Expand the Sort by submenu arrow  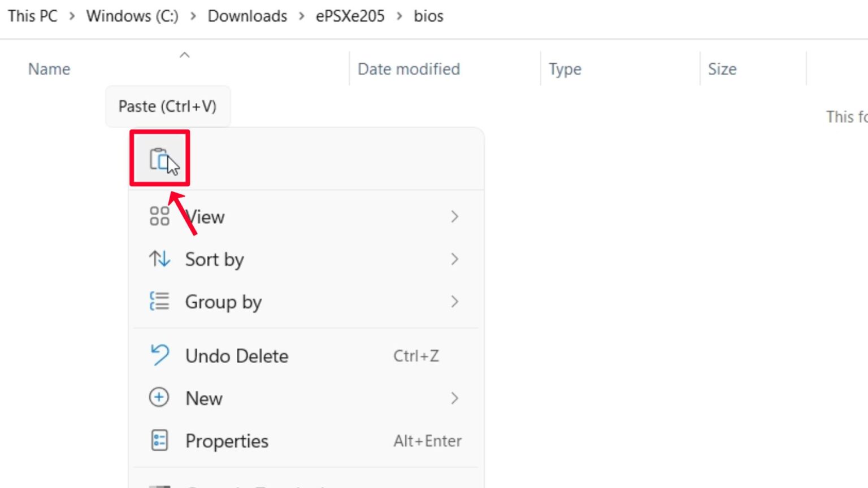(454, 259)
